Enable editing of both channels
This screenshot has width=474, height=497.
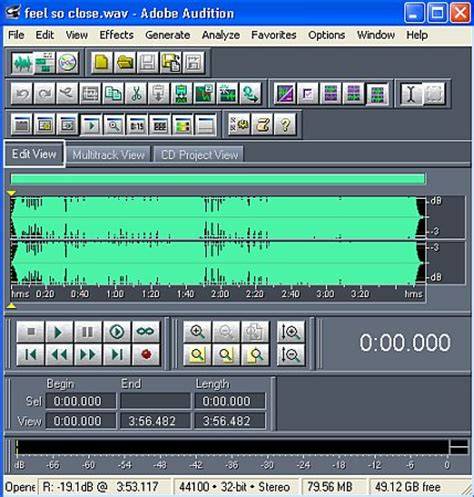click(x=377, y=94)
